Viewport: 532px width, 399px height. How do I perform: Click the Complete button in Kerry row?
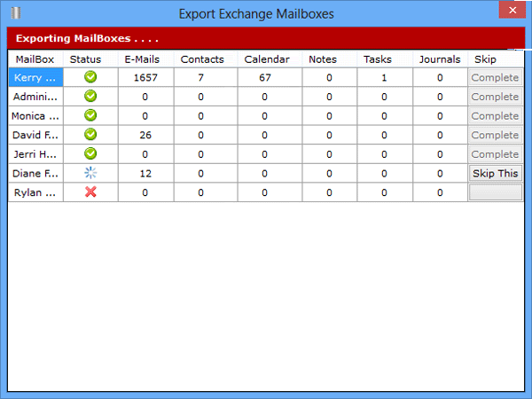[496, 77]
